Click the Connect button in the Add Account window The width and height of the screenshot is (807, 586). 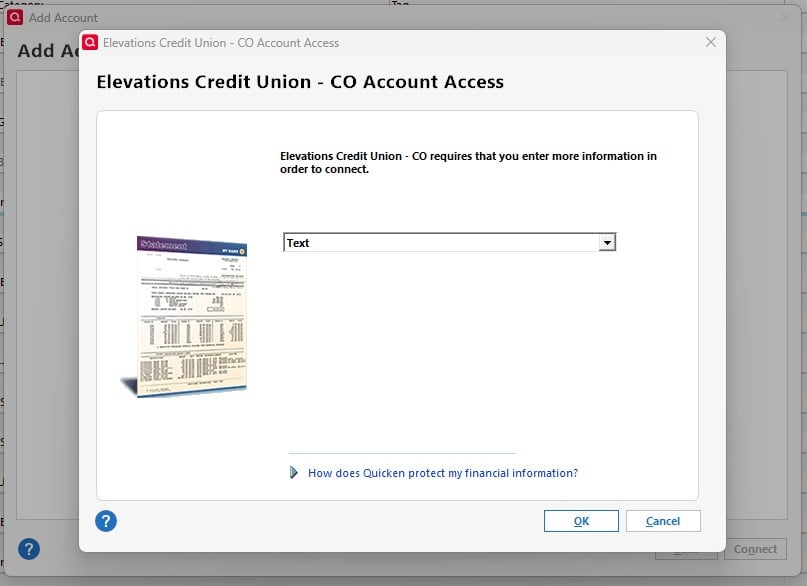[x=755, y=549]
